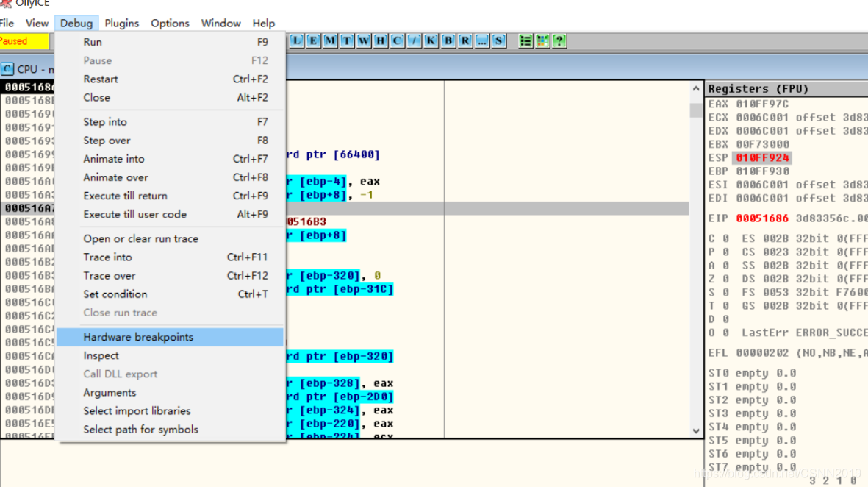The image size is (868, 487).
Task: Open the Log window (L) toolbar button
Action: [297, 40]
